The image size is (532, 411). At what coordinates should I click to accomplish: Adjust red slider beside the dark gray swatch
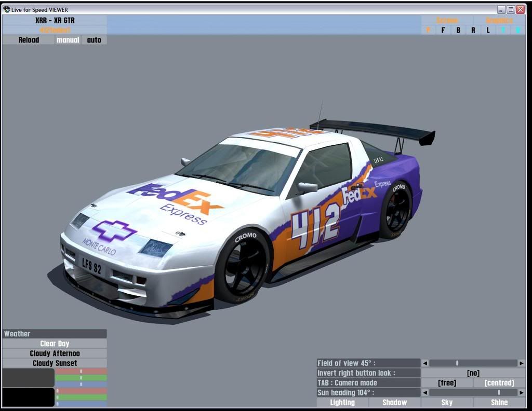[x=81, y=372]
